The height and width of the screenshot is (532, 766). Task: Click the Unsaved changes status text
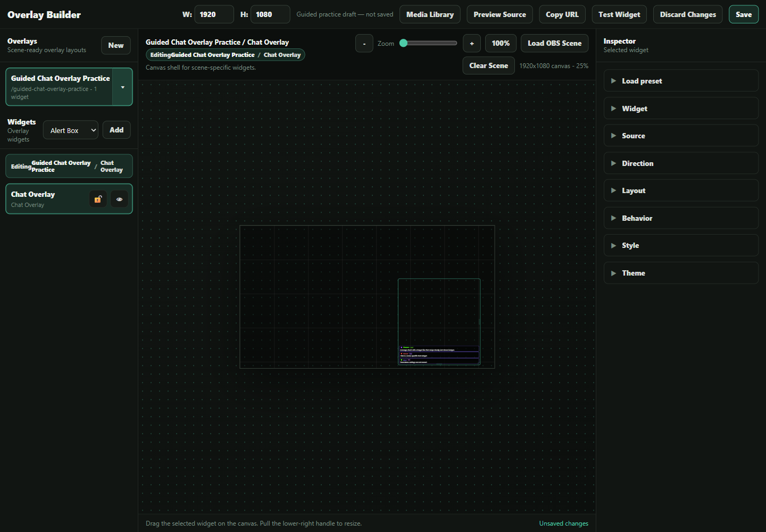[564, 523]
